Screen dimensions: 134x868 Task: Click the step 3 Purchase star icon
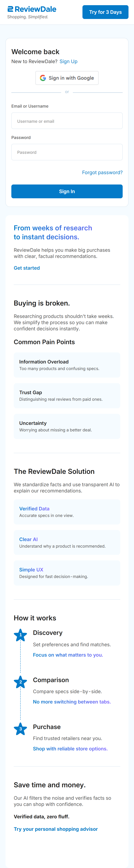point(20,729)
